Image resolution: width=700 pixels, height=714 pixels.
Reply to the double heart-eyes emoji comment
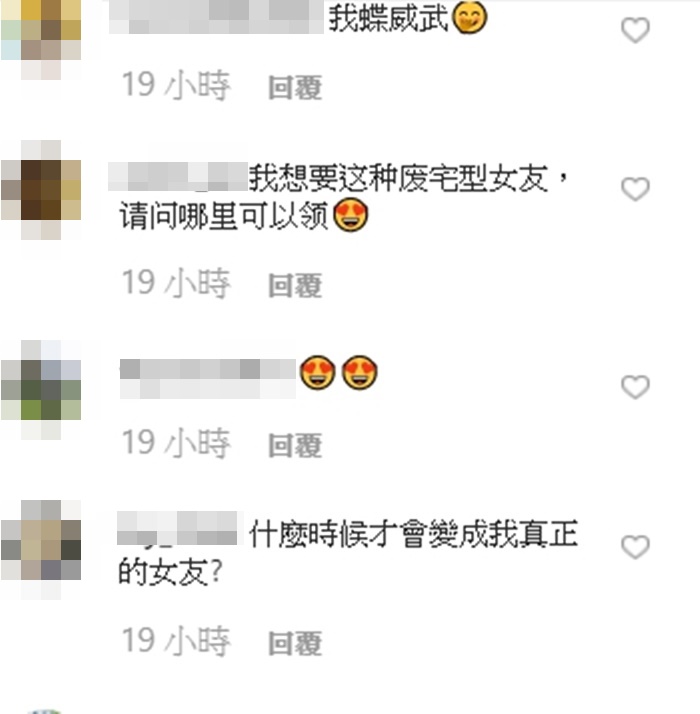pos(295,444)
